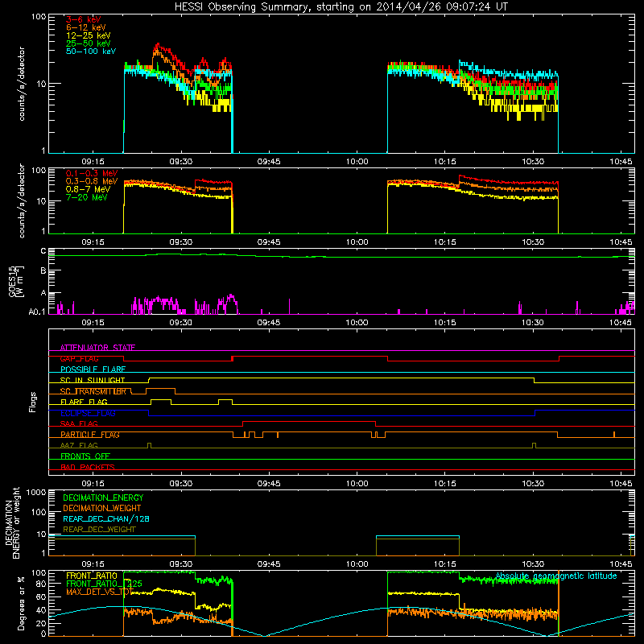644x644 pixels.
Task: Select the ATTENUATOR_STATE flag label
Action: pyautogui.click(x=97, y=348)
